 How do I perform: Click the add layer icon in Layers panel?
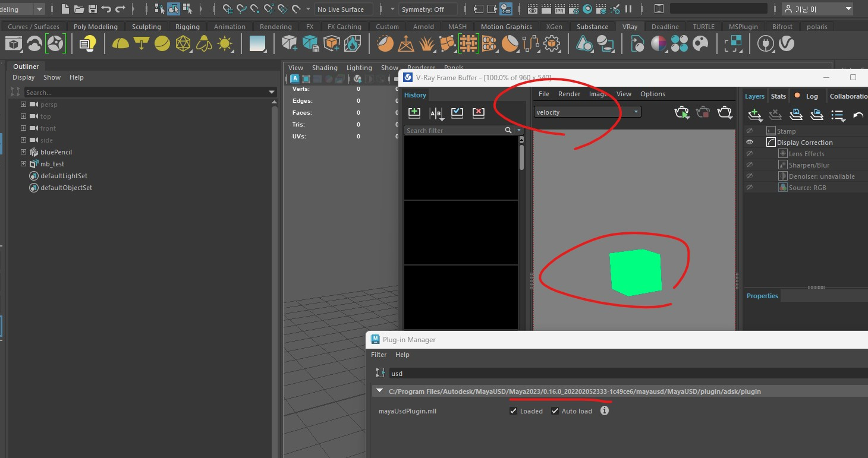[754, 115]
